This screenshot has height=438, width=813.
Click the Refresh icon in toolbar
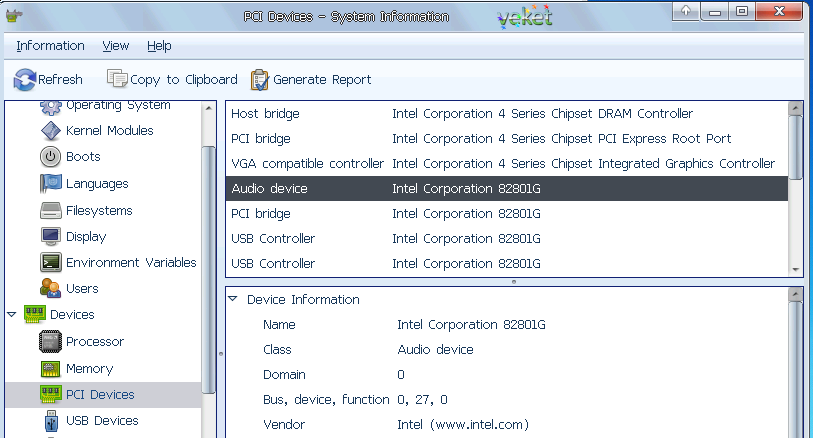tap(25, 79)
